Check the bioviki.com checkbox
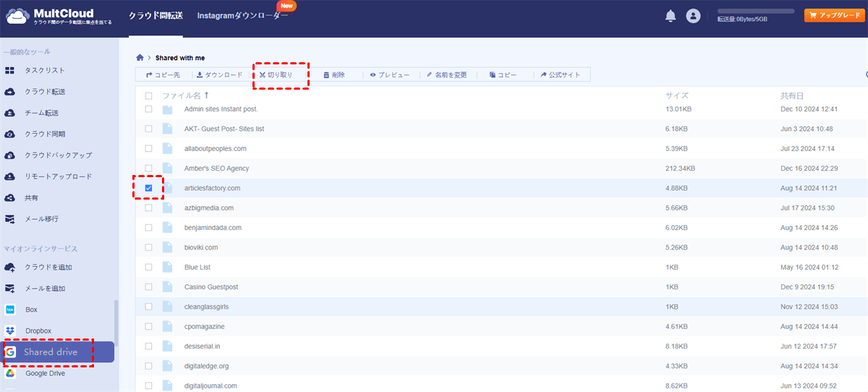This screenshot has height=392, width=868. (x=148, y=247)
